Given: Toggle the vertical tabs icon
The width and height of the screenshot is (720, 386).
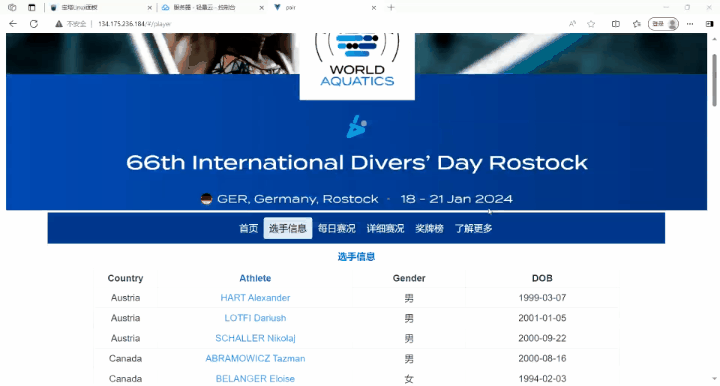Looking at the screenshot, I should pos(31,7).
